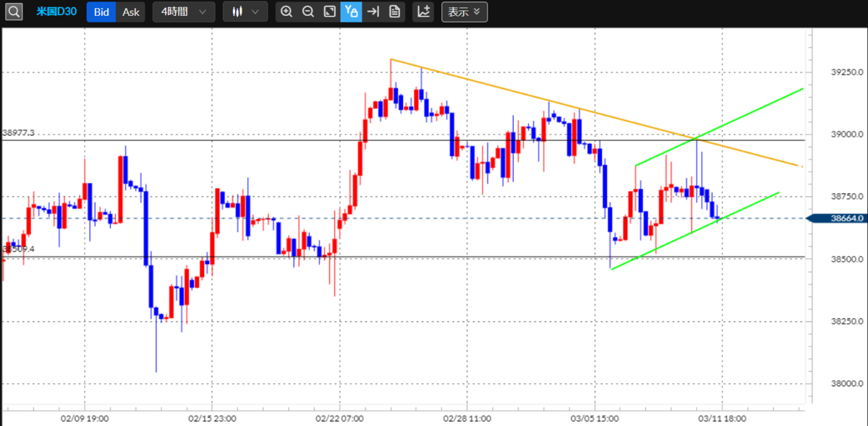Expand the 表示 display menu
Viewport: 868px width, 426px height.
pyautogui.click(x=464, y=12)
